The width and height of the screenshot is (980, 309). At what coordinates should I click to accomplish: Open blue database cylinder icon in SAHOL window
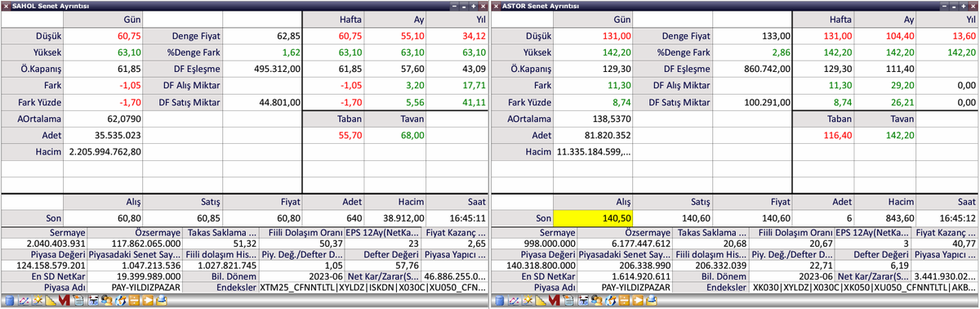(x=10, y=300)
